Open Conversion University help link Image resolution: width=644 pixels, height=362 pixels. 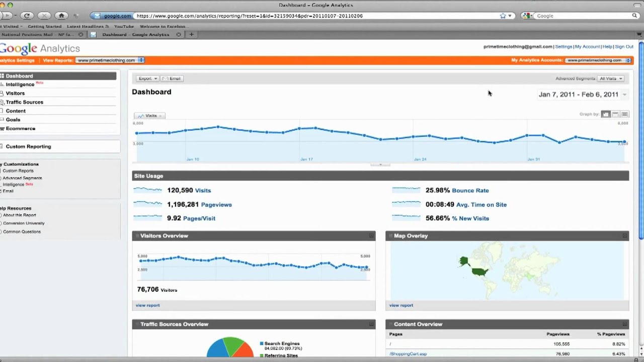tap(24, 223)
